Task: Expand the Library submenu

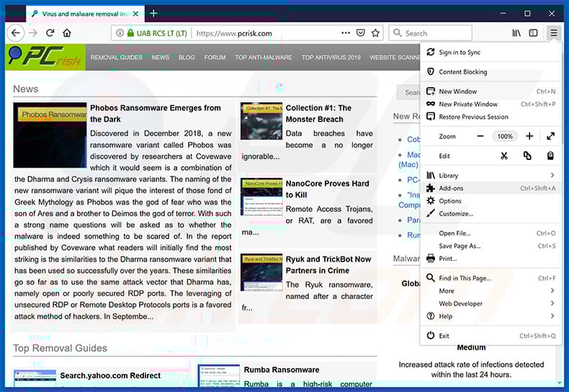Action: [491, 175]
